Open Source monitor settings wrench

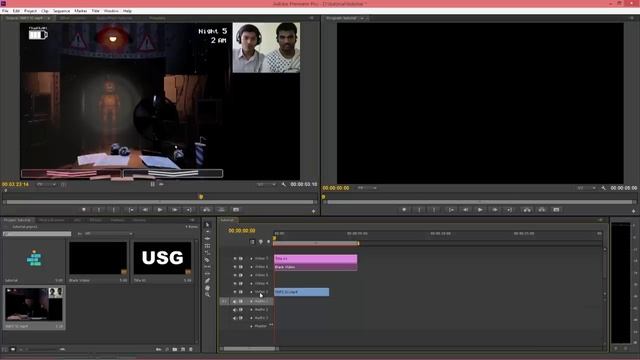tap(284, 184)
